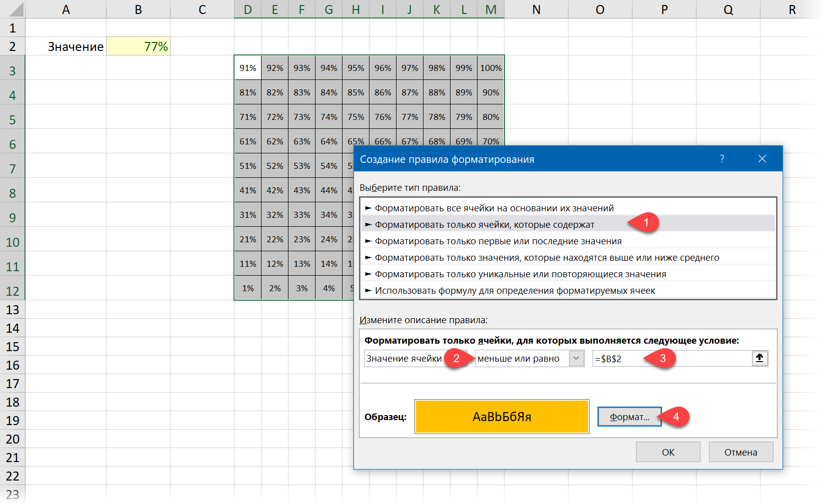Select column P header
823x504 pixels.
(x=664, y=9)
